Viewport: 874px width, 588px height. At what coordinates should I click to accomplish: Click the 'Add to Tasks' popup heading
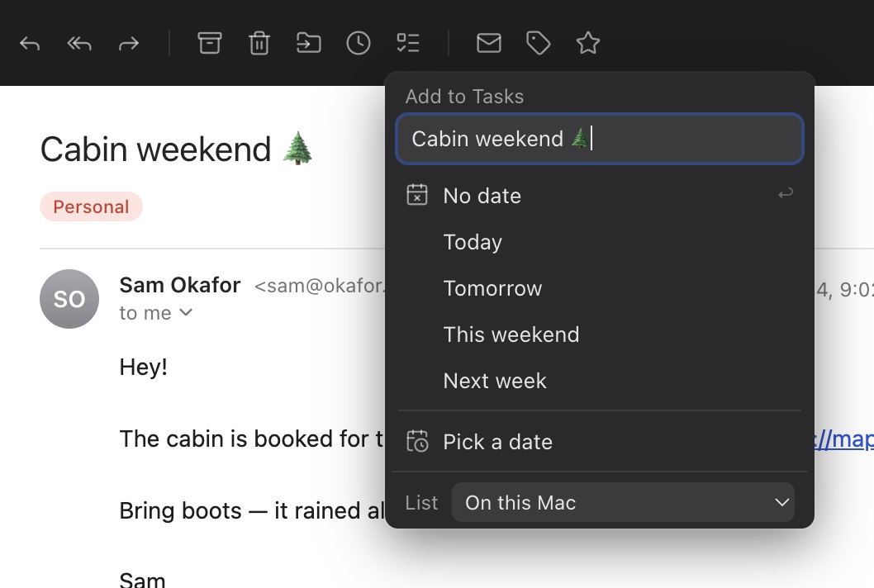pos(465,97)
